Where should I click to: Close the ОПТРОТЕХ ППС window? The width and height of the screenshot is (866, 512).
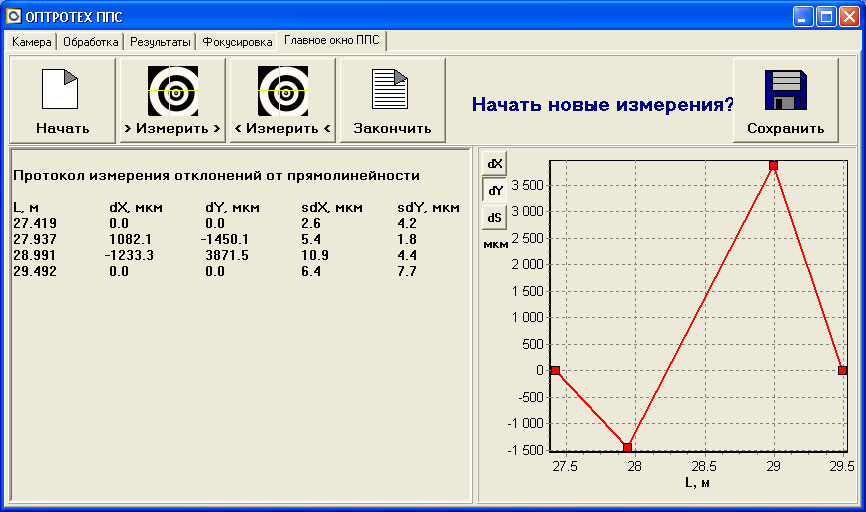coord(849,17)
